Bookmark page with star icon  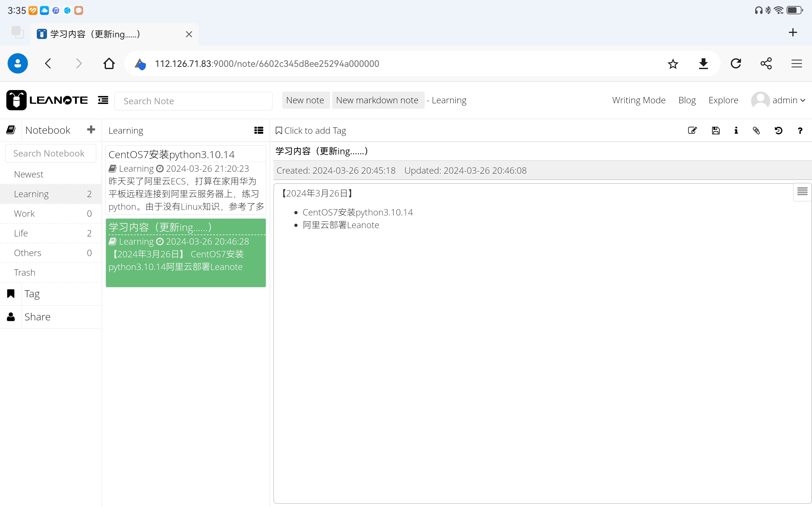point(673,64)
